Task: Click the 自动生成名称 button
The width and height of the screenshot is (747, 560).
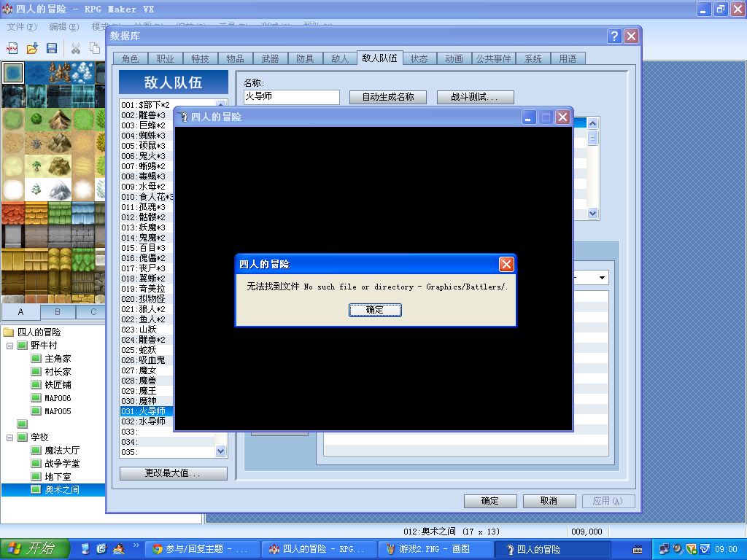Action: click(x=388, y=97)
